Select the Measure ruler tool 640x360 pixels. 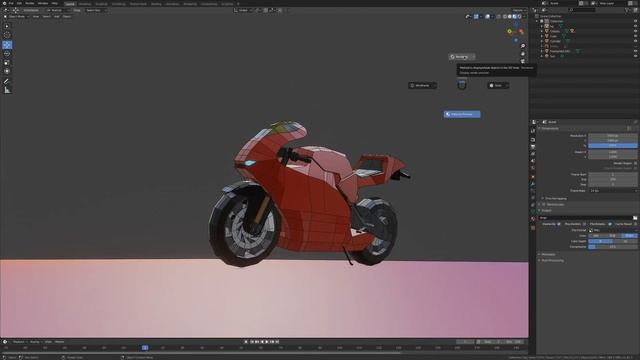(x=7, y=90)
